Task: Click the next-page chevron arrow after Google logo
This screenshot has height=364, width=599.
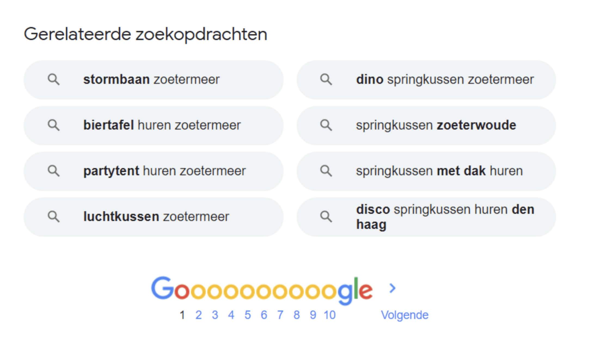Action: [x=392, y=288]
